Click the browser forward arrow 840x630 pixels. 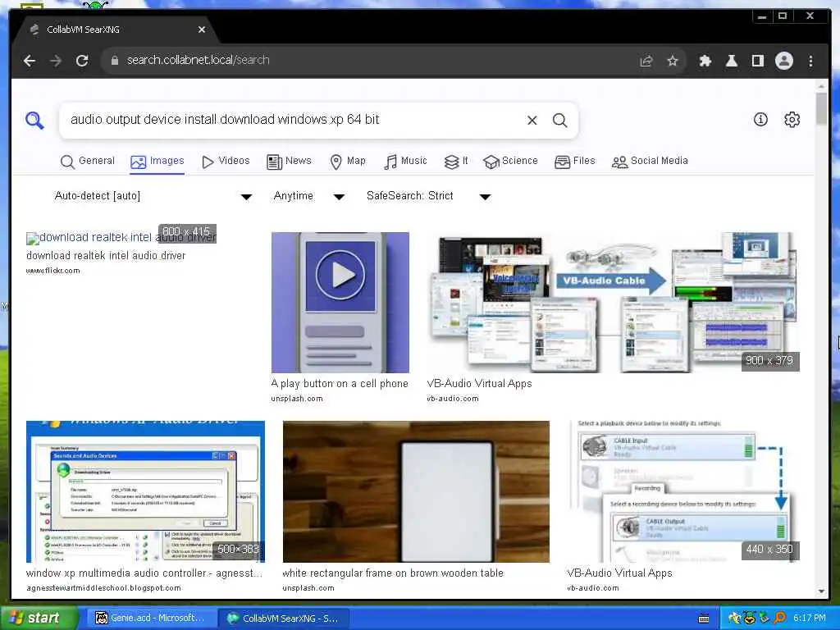tap(56, 61)
